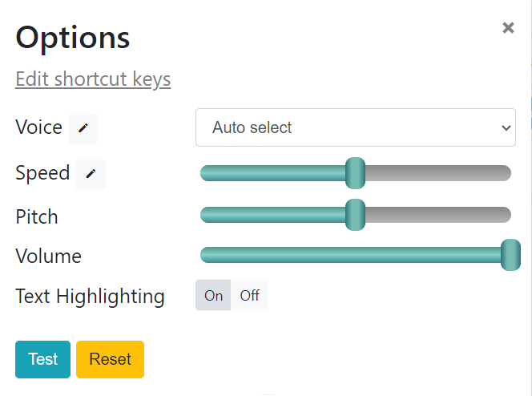532x396 pixels.
Task: Click the gray right portion of Speed slider
Action: coord(438,173)
